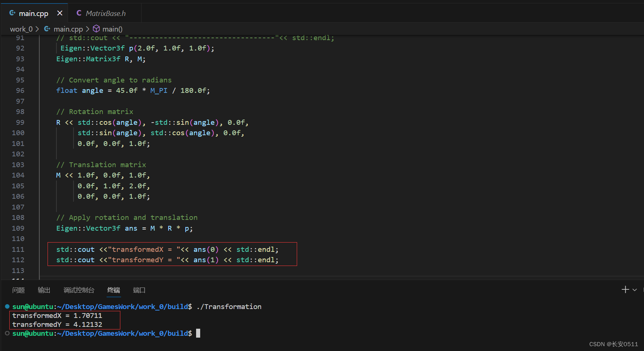Click '0.0f, 1.0f, 2.0f,' on line 105

pos(114,186)
